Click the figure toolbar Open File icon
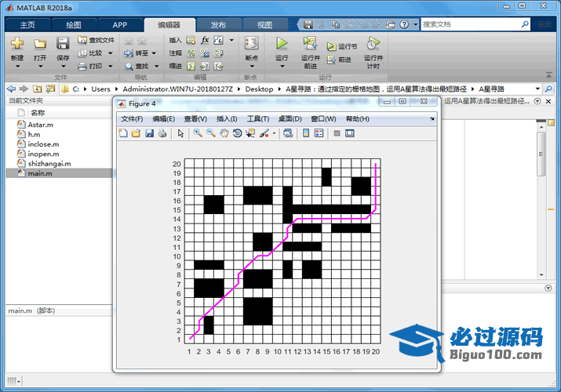561x392 pixels. pyautogui.click(x=136, y=133)
